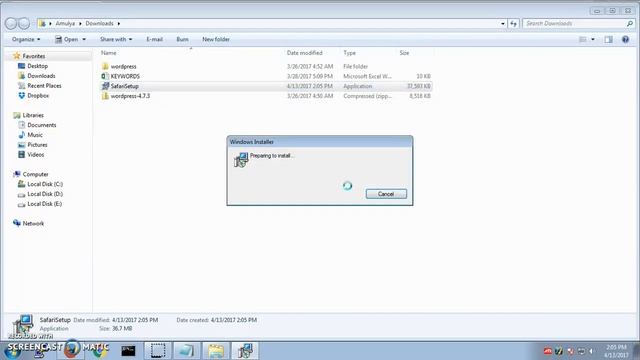Open the Videos library
This screenshot has width=640, height=360.
[36, 155]
